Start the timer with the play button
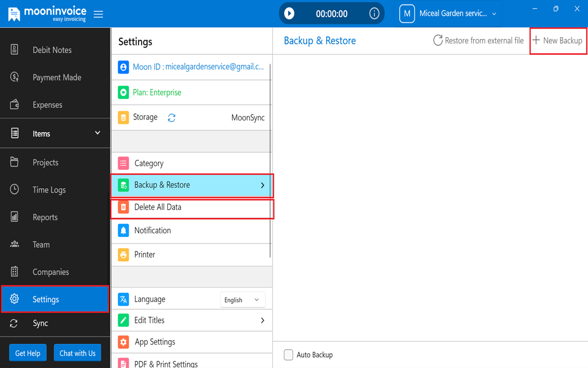This screenshot has height=368, width=588. tap(290, 13)
